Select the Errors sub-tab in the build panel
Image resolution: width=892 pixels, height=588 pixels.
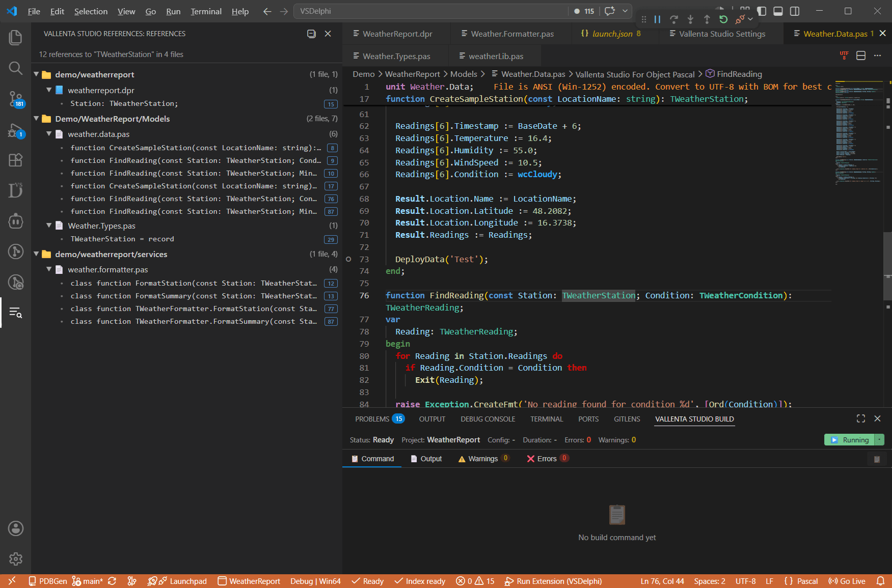[x=548, y=459]
